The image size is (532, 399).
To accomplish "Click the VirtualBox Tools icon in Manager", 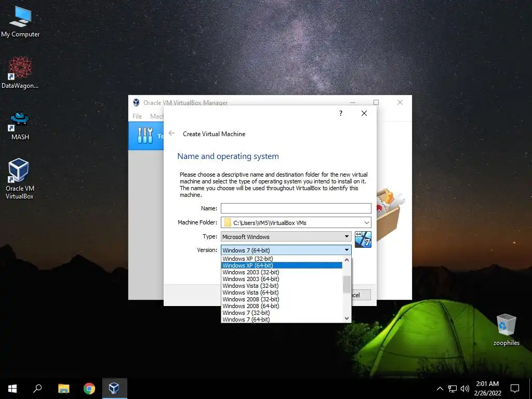I will pyautogui.click(x=145, y=136).
